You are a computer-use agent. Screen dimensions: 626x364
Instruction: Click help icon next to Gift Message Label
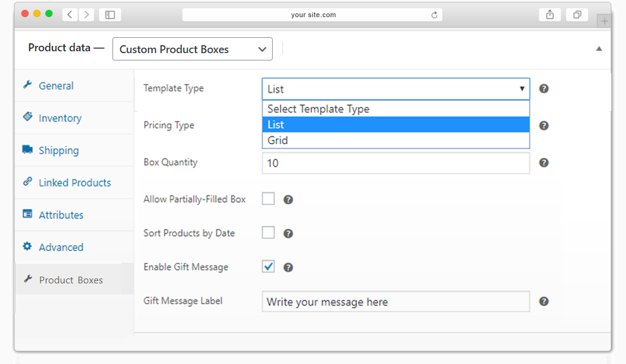(543, 302)
